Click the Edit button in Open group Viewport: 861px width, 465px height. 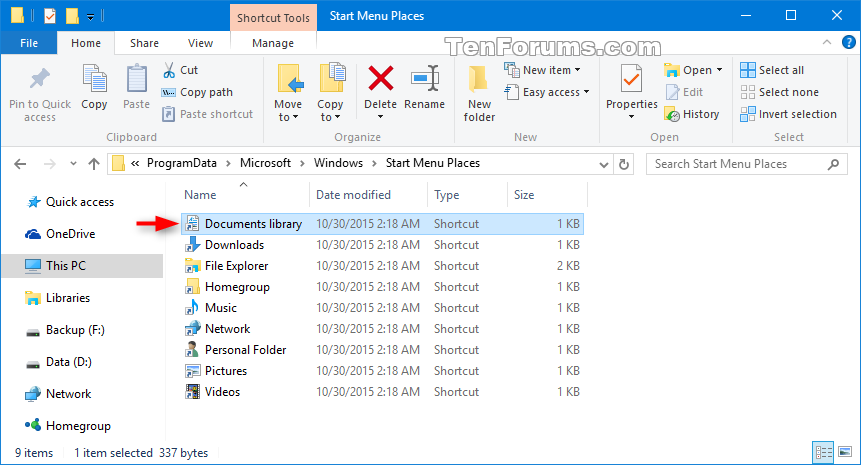tap(684, 92)
